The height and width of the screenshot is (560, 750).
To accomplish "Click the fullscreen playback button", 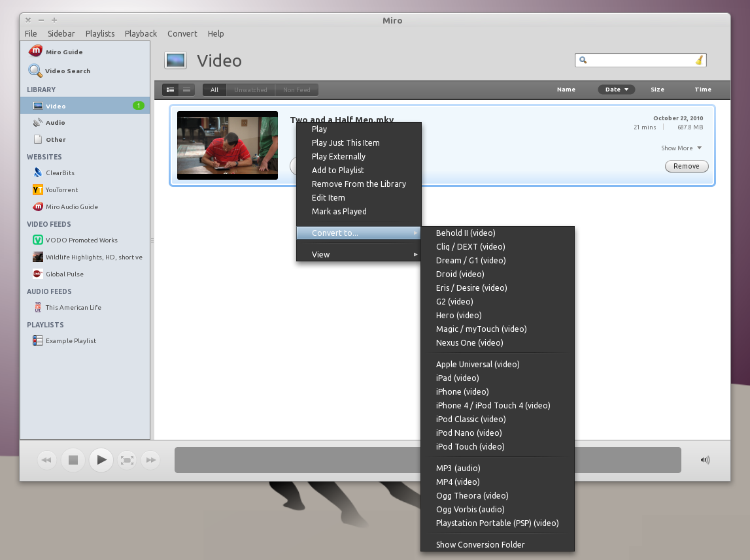I will [x=127, y=459].
